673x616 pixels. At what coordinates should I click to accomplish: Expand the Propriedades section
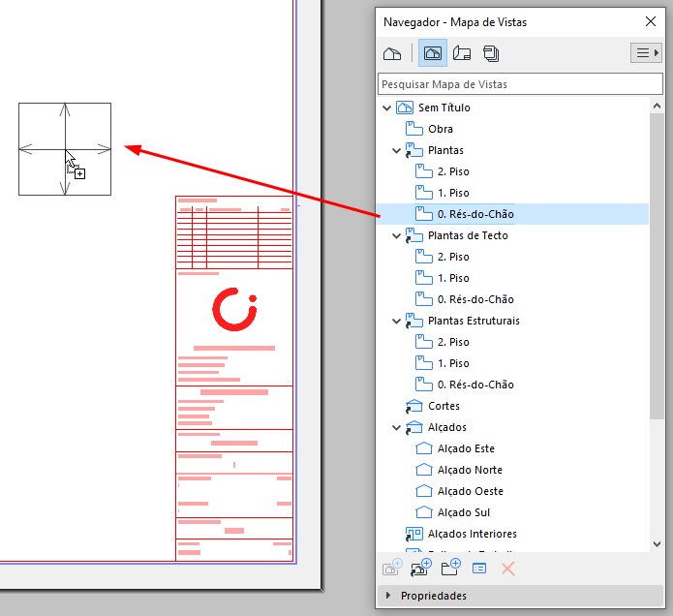[388, 596]
